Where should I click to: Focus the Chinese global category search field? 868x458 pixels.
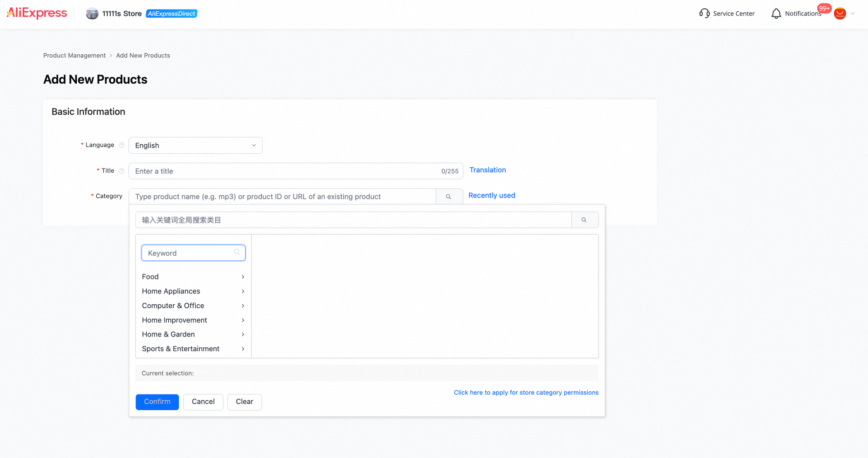pos(354,220)
